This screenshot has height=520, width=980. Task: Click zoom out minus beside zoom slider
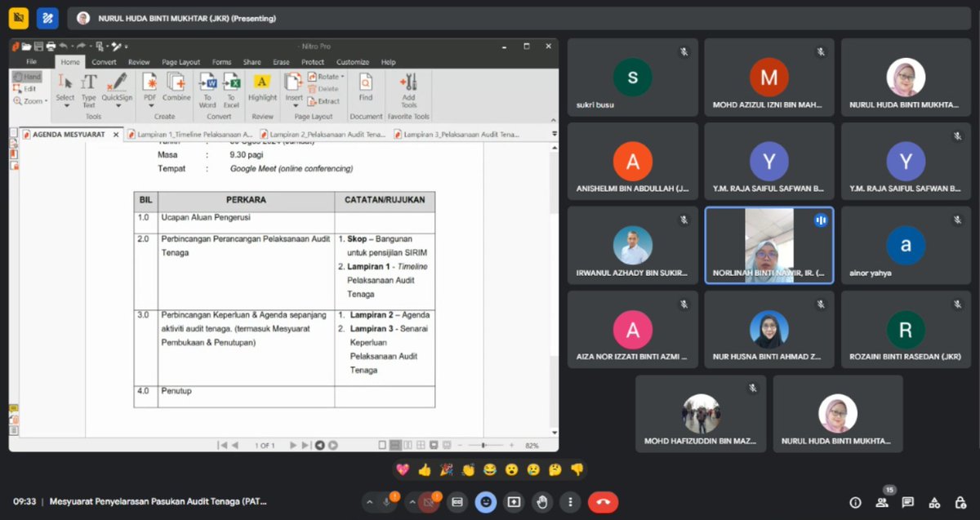pos(458,446)
